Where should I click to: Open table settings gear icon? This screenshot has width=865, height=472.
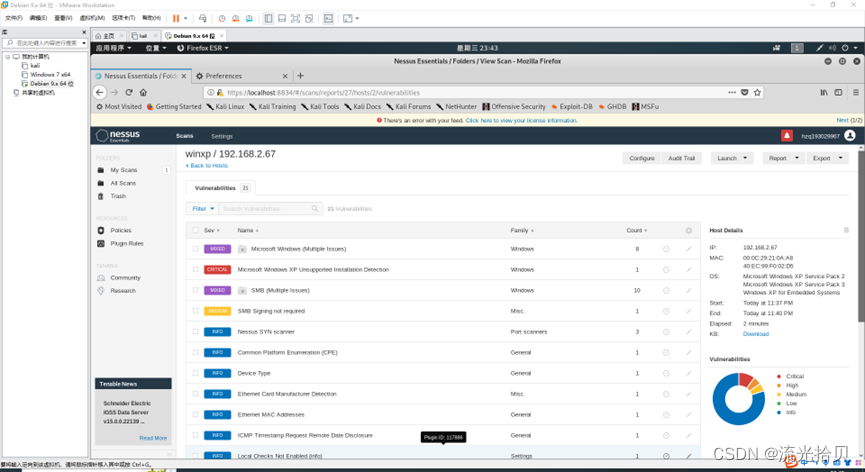coord(688,230)
